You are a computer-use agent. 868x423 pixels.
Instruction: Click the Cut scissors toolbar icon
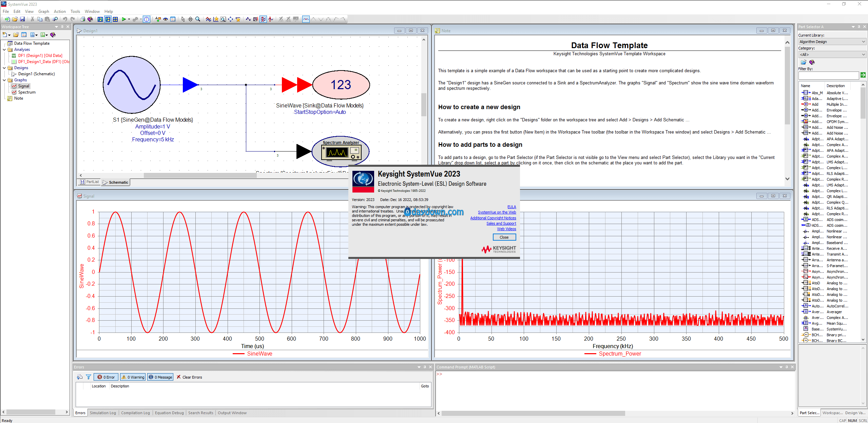32,19
